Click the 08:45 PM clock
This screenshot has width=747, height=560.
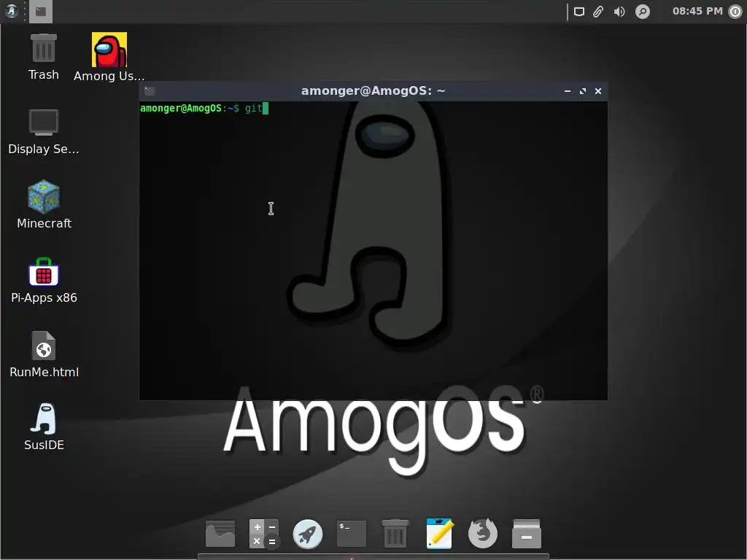point(697,11)
